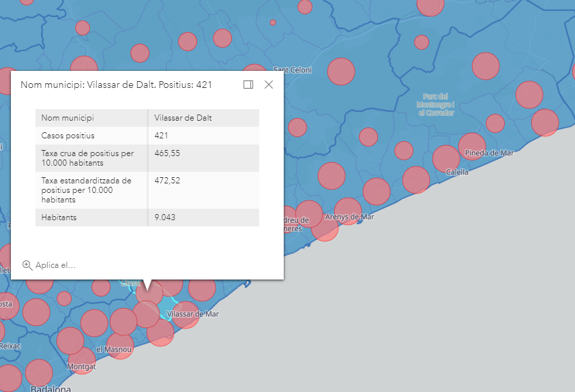Screen dimensions: 575x392
Task: Click the 'Nom municipi' field label cell
Action: [x=91, y=118]
